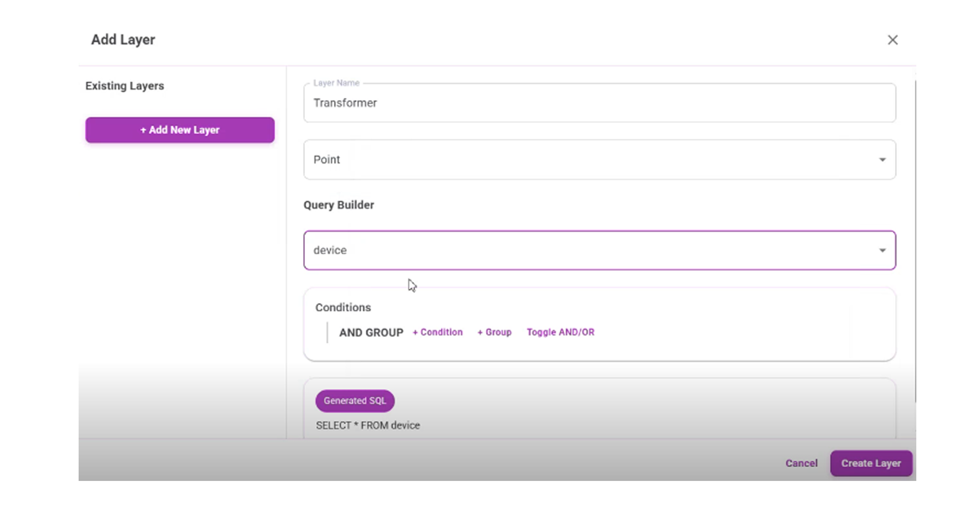Image resolution: width=980 pixels, height=526 pixels.
Task: Click the Generated SQL badge
Action: pyautogui.click(x=355, y=401)
